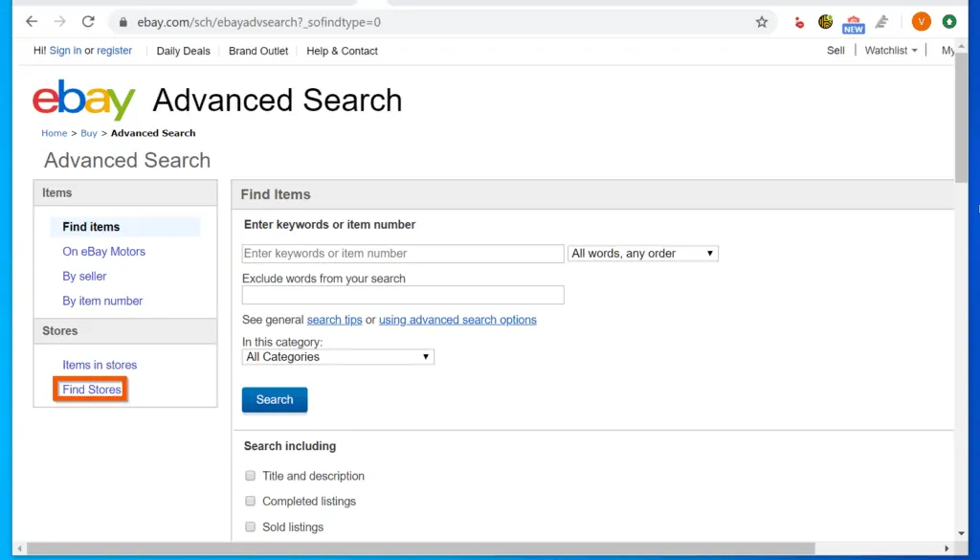Check the Title and description checkbox

pos(250,476)
